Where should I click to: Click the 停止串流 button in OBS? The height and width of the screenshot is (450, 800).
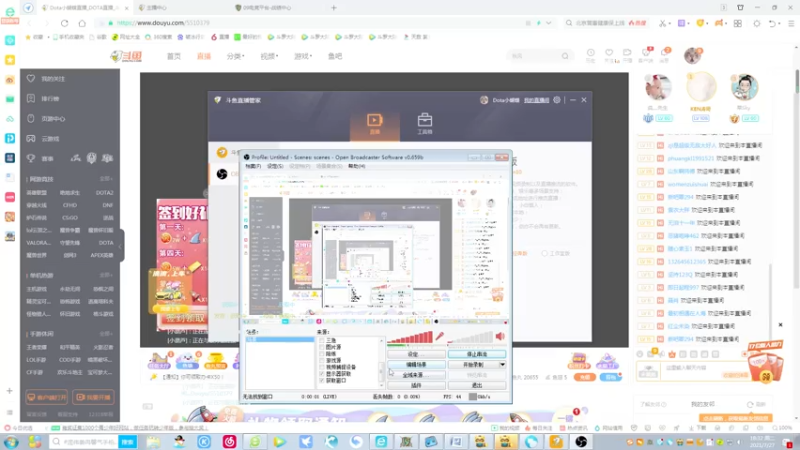click(477, 354)
